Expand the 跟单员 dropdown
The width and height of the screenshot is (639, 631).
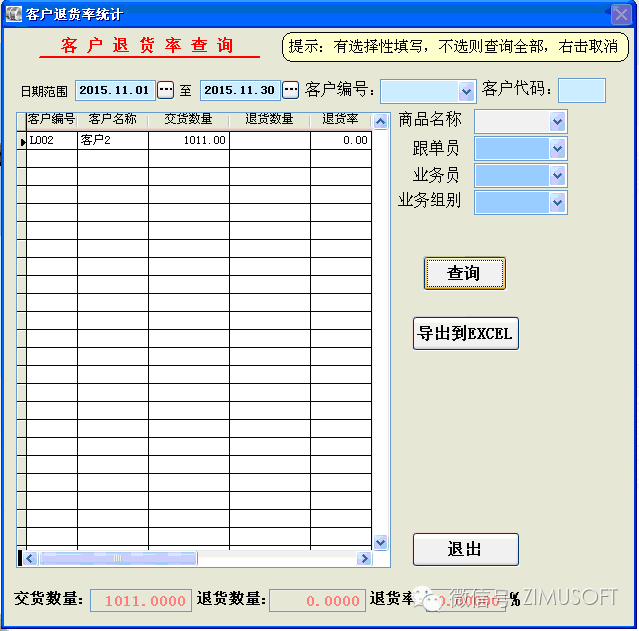[x=557, y=148]
